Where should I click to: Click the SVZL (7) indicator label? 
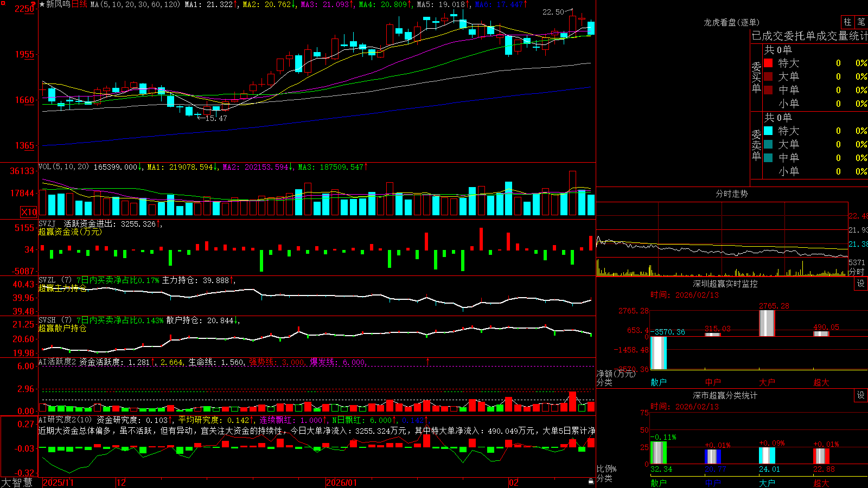tap(55, 280)
